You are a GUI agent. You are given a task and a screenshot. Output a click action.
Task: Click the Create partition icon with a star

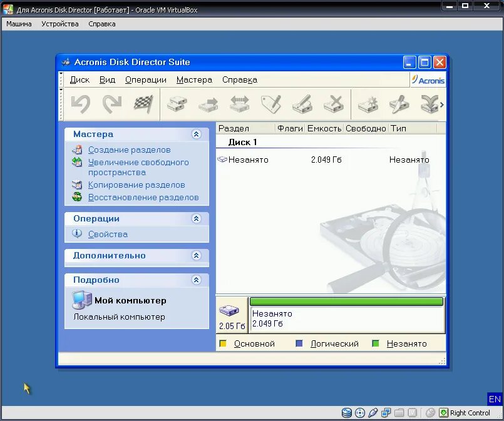[368, 104]
